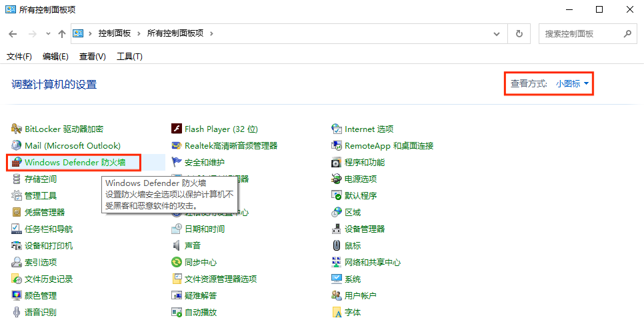This screenshot has width=644, height=324.
Task: Click the 同步中心 green sync icon
Action: pos(177,262)
